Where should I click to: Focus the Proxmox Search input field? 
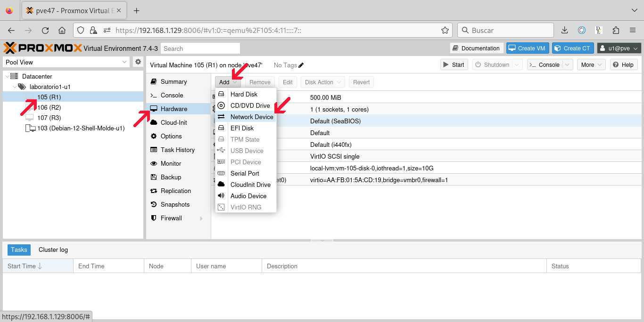click(200, 48)
